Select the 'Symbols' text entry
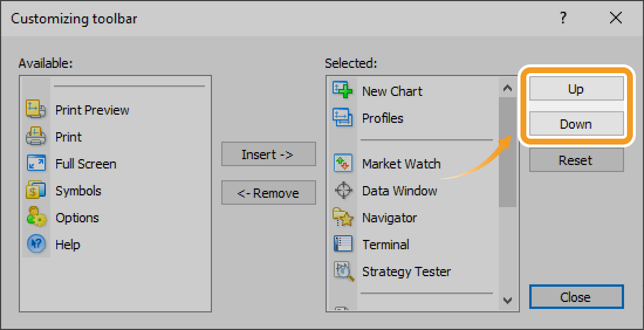The width and height of the screenshot is (644, 330). tap(78, 191)
